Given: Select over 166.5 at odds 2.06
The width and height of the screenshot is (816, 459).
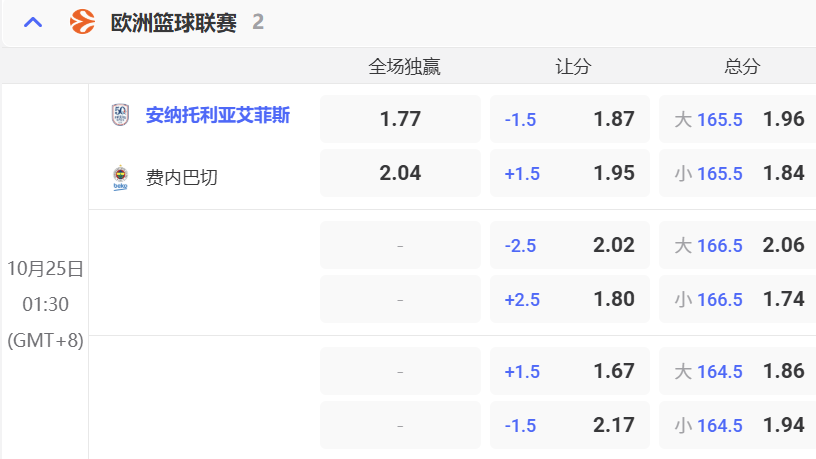Looking at the screenshot, I should click(737, 245).
